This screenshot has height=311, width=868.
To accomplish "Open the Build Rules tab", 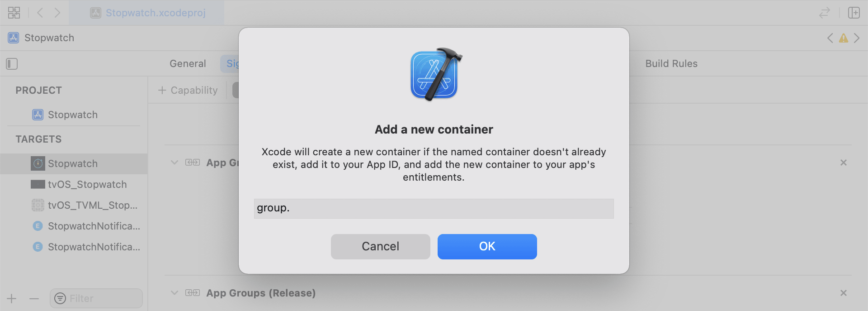I will click(x=671, y=64).
